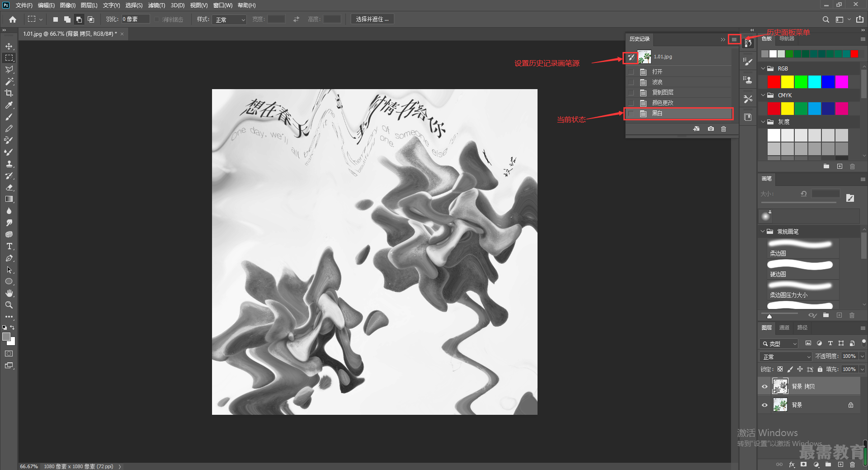Open the 填充 fill dropdown arrow
Viewport: 868px width, 470px height.
(862, 369)
